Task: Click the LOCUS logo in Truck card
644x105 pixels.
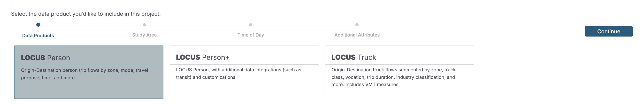Action: (343, 57)
